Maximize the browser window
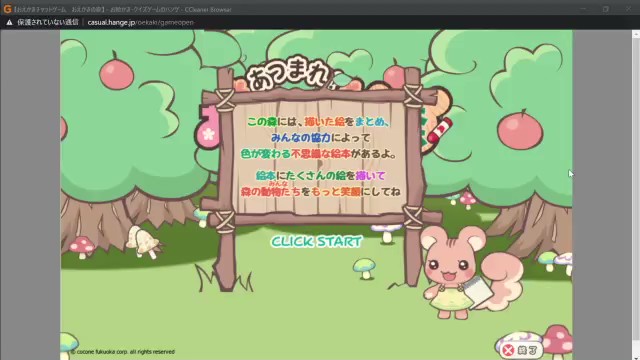This screenshot has width=640, height=360. [x=606, y=9]
